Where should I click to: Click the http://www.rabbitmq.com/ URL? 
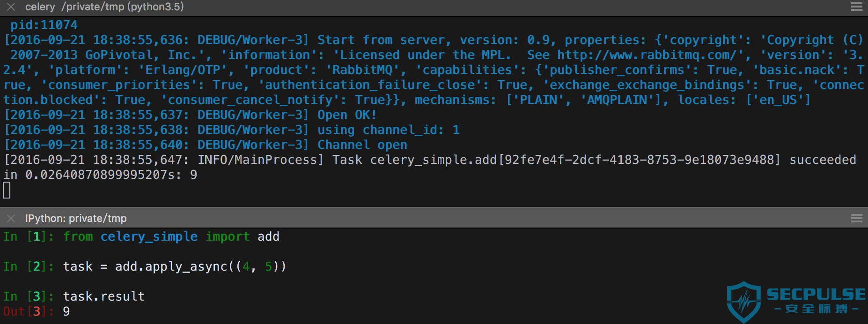647,55
